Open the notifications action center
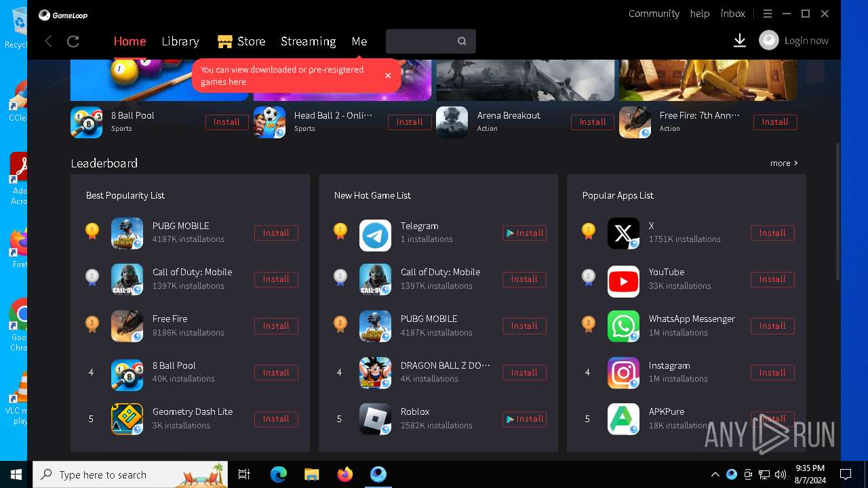This screenshot has height=488, width=868. [846, 474]
